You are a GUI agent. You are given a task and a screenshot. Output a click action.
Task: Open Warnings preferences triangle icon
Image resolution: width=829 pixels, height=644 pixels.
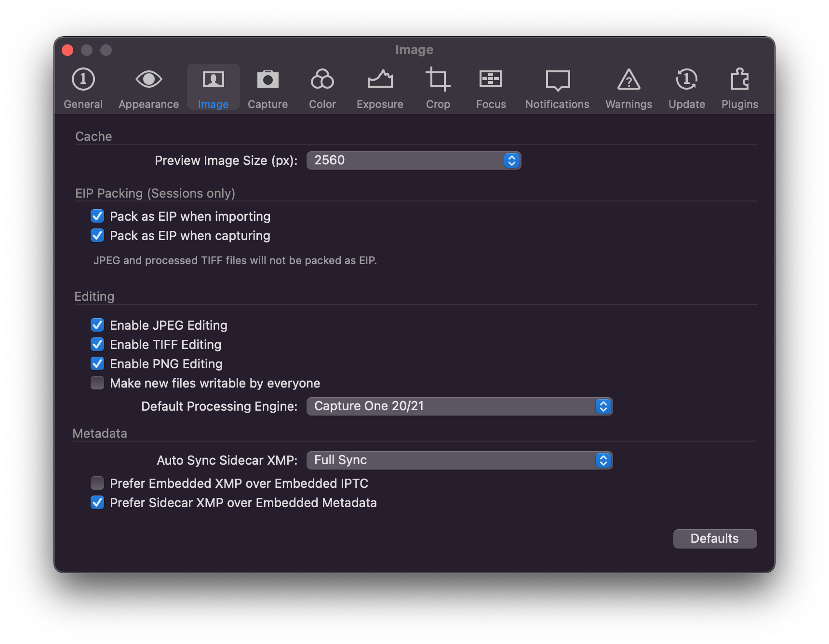click(x=628, y=80)
